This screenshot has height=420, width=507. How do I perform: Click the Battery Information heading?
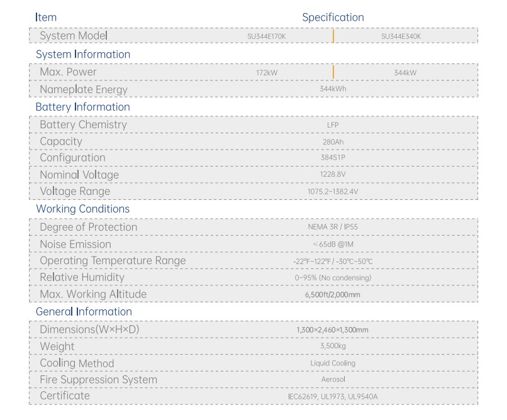point(83,107)
